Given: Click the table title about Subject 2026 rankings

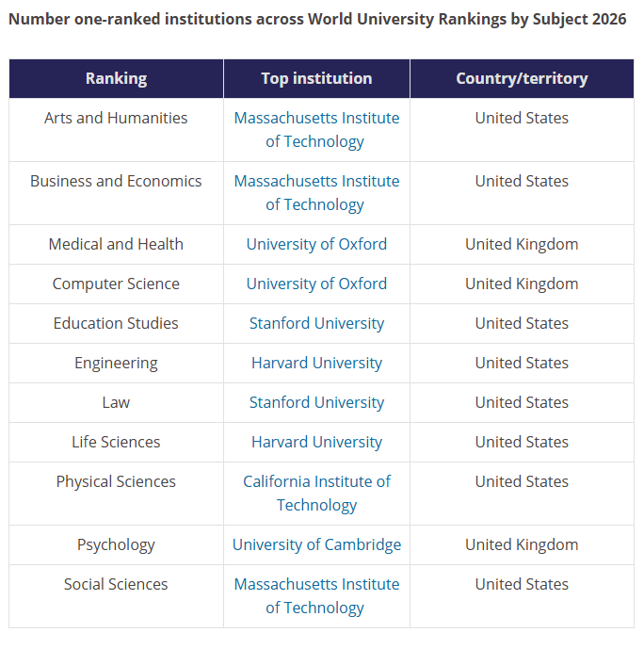Looking at the screenshot, I should 317,19.
